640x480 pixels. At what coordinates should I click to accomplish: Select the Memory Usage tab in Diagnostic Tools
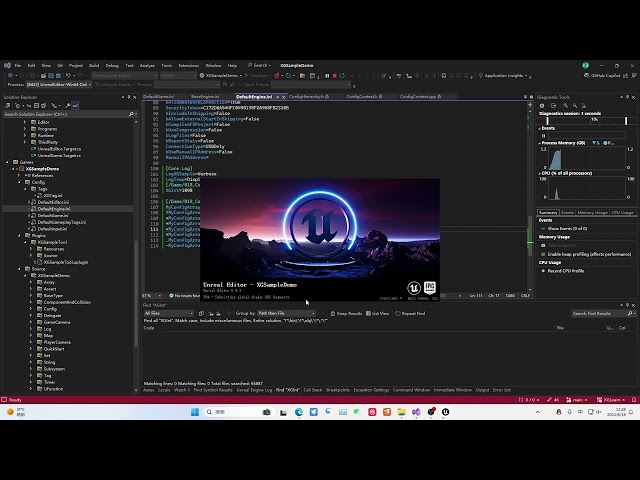592,213
